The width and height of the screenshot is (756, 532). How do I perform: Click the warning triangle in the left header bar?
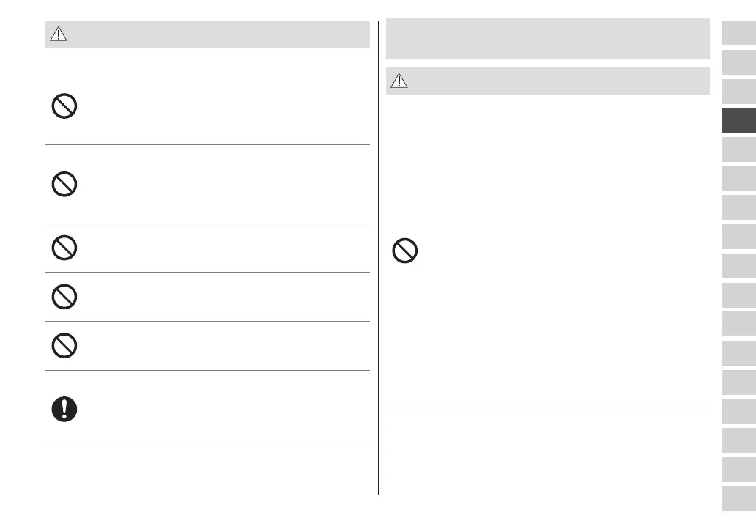58,34
